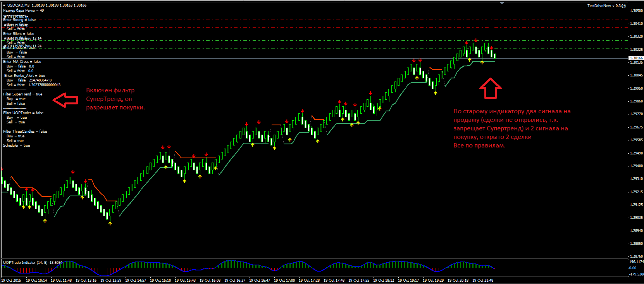The height and width of the screenshot is (284, 644).
Task: Click the 'Filter SuperTrend = true' line
Action: click(x=23, y=94)
